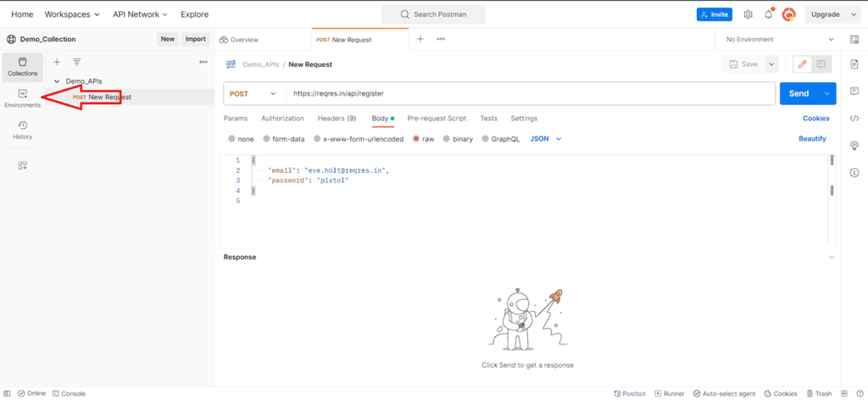Image resolution: width=868 pixels, height=400 pixels.
Task: Click the request URL field
Action: [x=530, y=94]
